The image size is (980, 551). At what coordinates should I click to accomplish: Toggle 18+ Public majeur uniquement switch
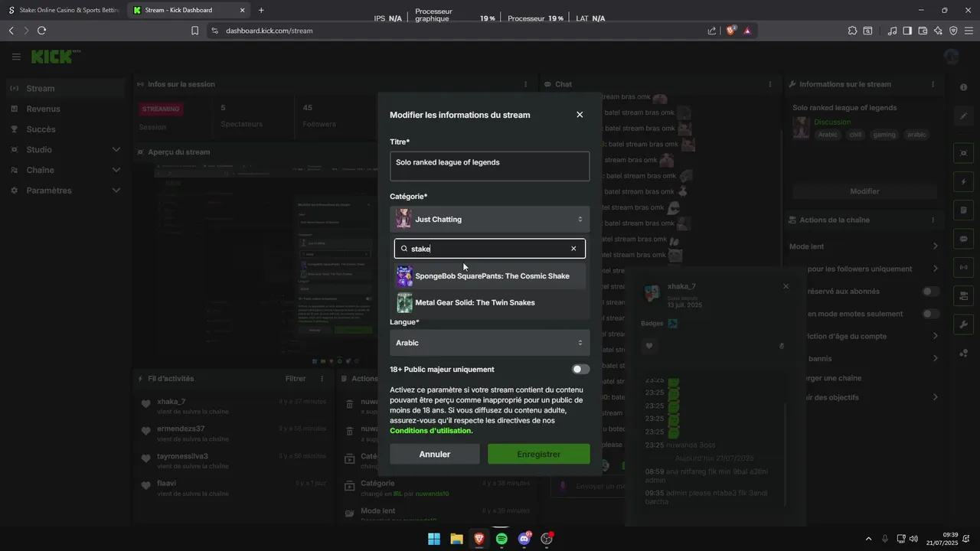580,370
